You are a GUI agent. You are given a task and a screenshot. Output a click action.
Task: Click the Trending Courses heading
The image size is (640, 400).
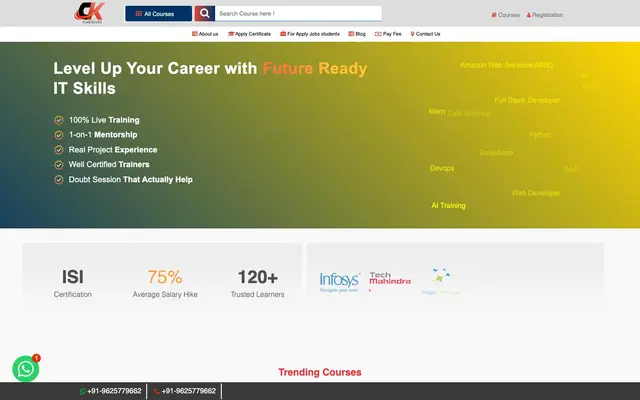(320, 372)
